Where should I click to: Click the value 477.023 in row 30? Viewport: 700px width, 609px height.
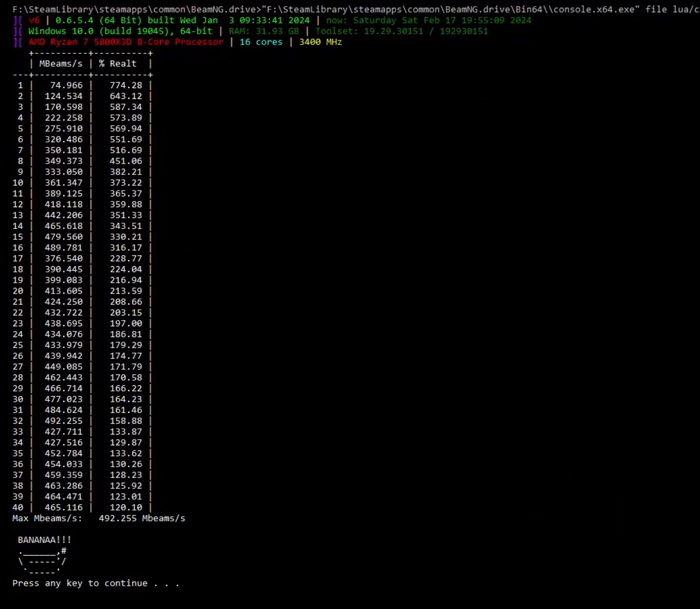[x=64, y=400]
